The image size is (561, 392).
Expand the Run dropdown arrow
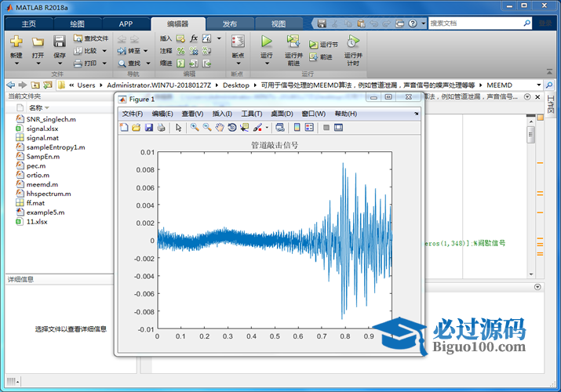[x=267, y=64]
